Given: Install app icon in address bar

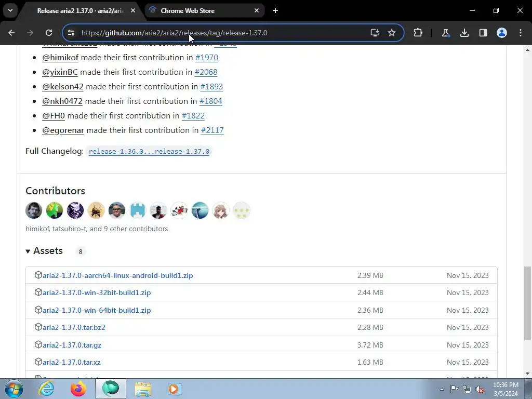Looking at the screenshot, I should click(x=375, y=33).
